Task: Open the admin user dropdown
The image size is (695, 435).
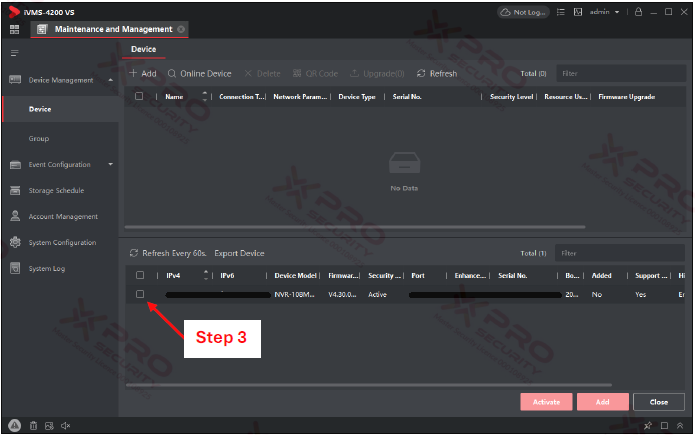Action: click(x=604, y=12)
